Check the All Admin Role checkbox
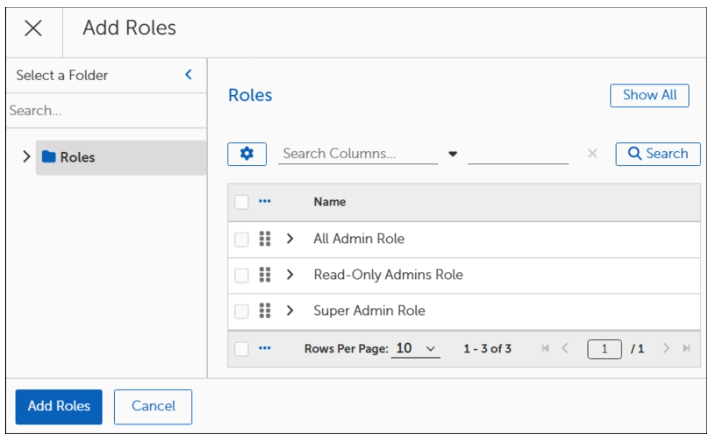This screenshot has height=442, width=715. click(241, 239)
